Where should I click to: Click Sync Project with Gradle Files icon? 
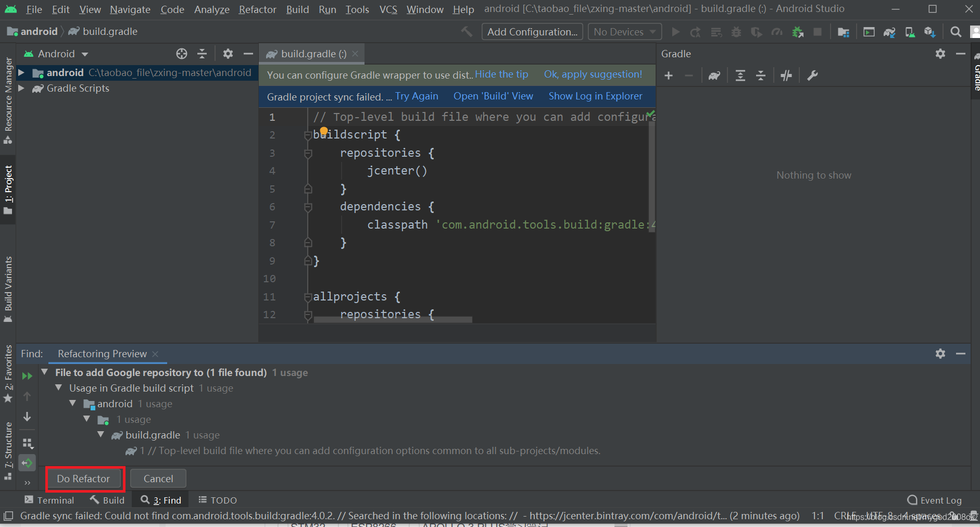889,32
